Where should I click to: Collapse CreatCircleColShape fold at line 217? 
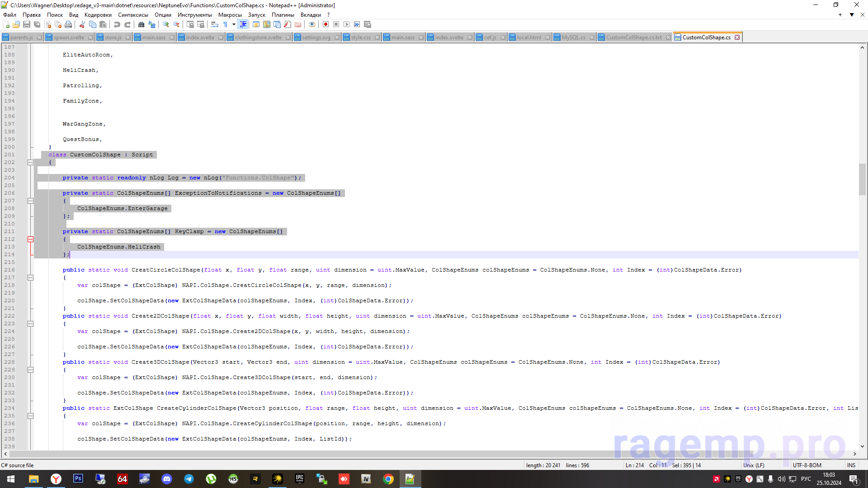tap(30, 277)
